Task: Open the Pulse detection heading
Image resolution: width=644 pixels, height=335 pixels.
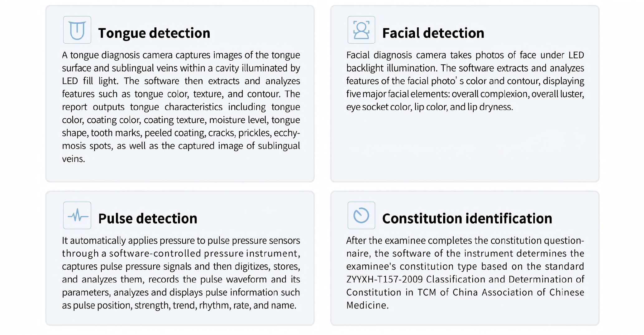Action: pyautogui.click(x=147, y=219)
